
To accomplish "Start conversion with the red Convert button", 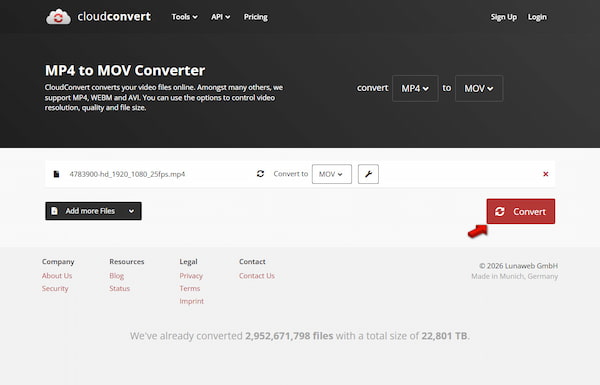I will click(x=520, y=211).
